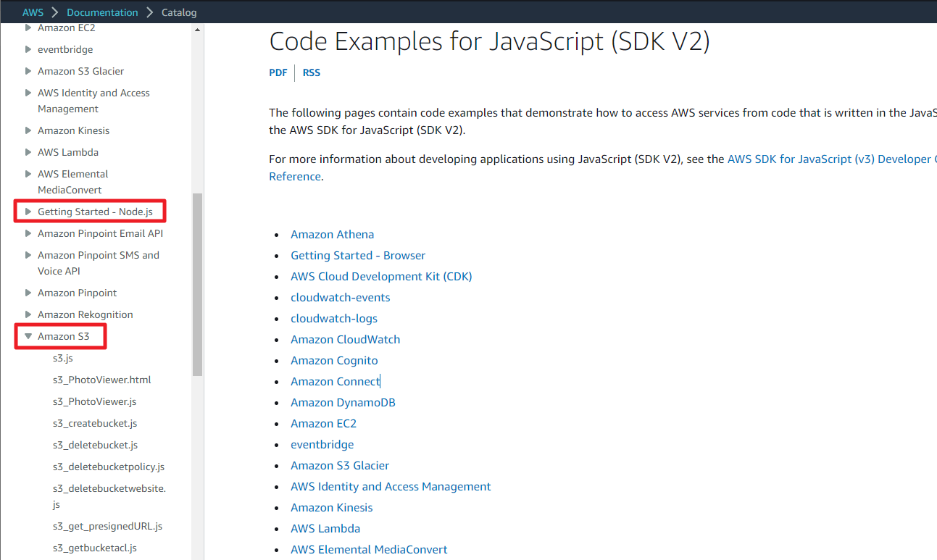The image size is (937, 560).
Task: Expand the eventbridge sidebar arrow
Action: pyautogui.click(x=28, y=49)
